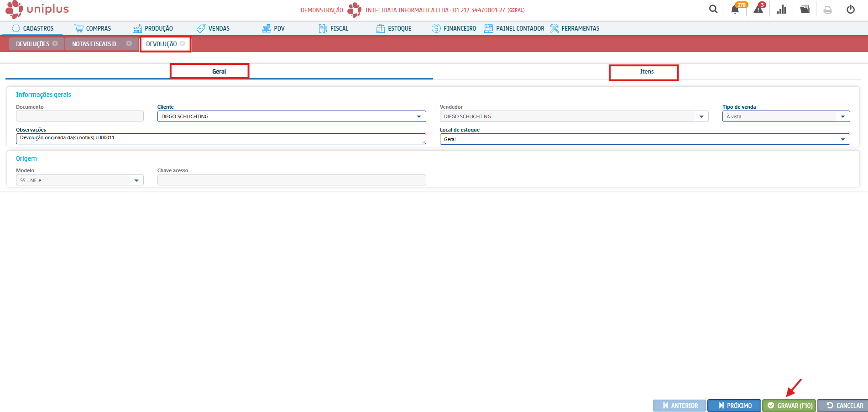868x412 pixels.
Task: Click the PDV register icon
Action: 267,28
